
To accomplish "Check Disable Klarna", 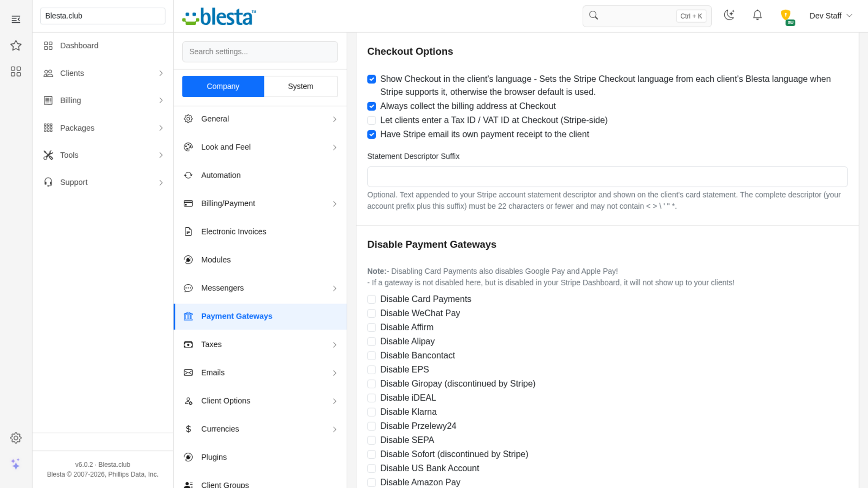I will pyautogui.click(x=372, y=412).
